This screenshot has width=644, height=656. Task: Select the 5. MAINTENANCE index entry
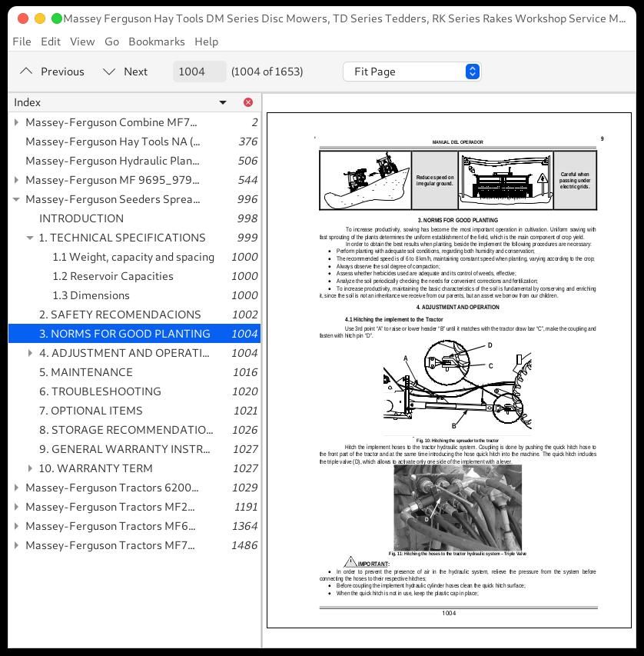(x=86, y=372)
